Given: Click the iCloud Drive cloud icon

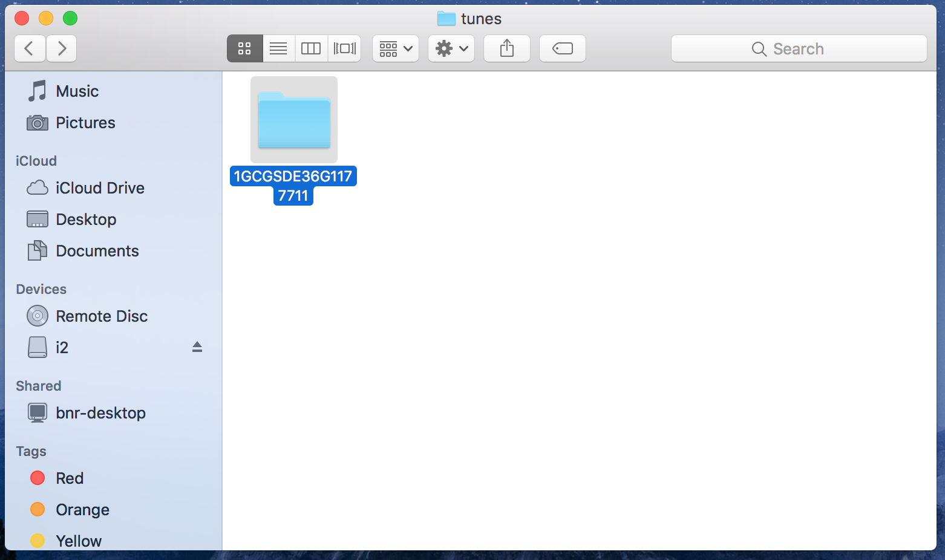Looking at the screenshot, I should point(38,188).
